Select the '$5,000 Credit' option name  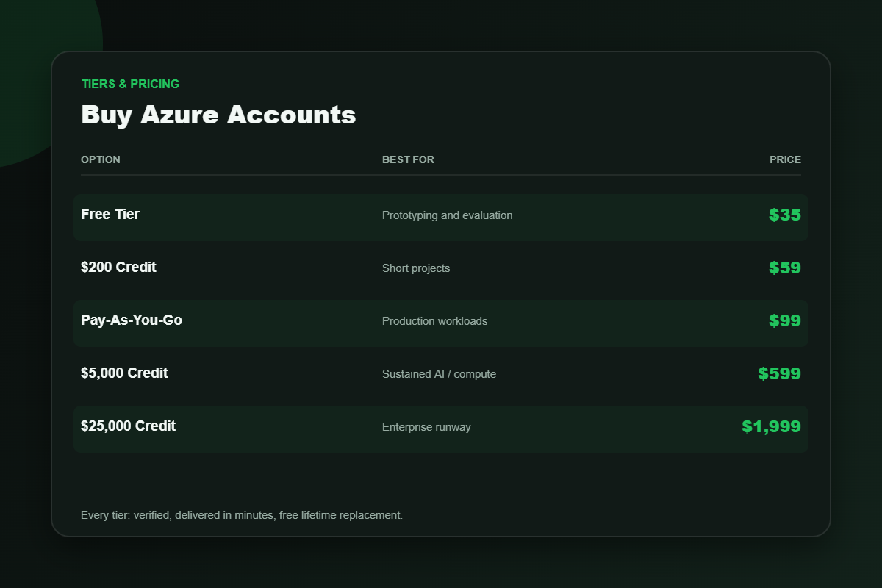point(124,373)
